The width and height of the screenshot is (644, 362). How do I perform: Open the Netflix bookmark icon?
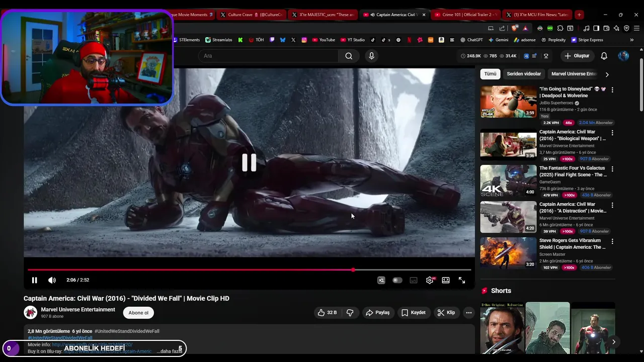[x=409, y=40]
